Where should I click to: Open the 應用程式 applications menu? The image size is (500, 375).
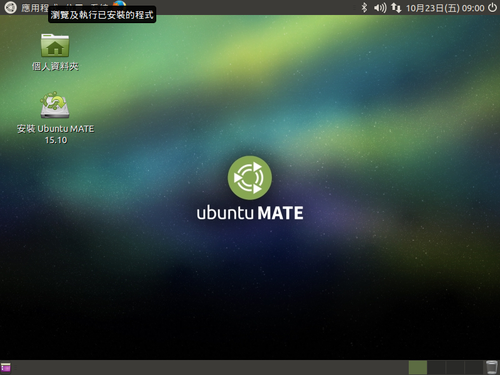tap(35, 7)
